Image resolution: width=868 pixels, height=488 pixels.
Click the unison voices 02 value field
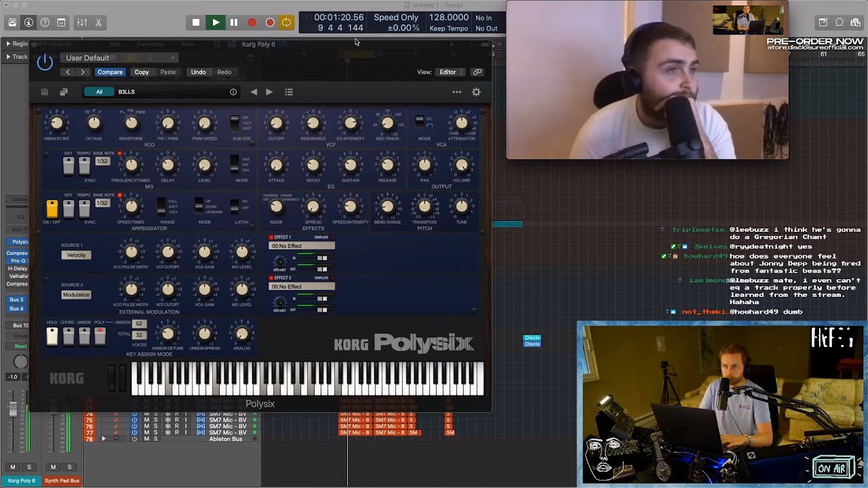click(x=139, y=324)
